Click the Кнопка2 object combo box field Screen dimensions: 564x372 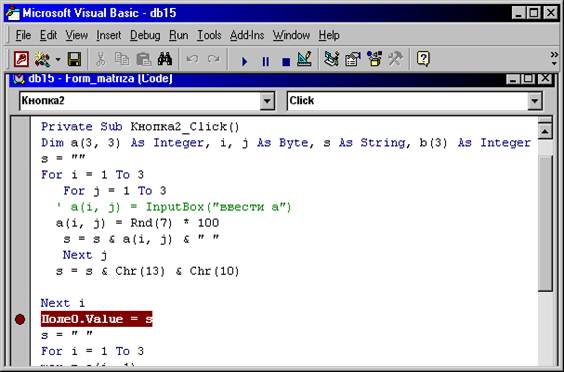147,101
